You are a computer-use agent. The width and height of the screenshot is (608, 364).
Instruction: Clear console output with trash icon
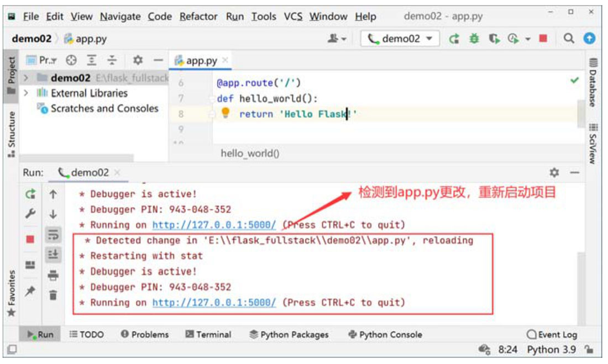(53, 296)
